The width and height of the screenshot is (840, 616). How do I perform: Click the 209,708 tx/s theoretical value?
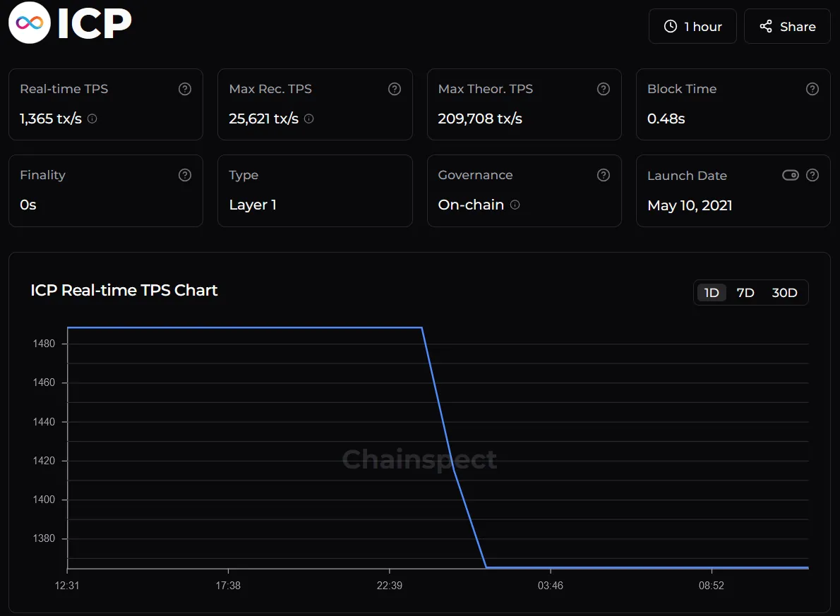pyautogui.click(x=480, y=119)
